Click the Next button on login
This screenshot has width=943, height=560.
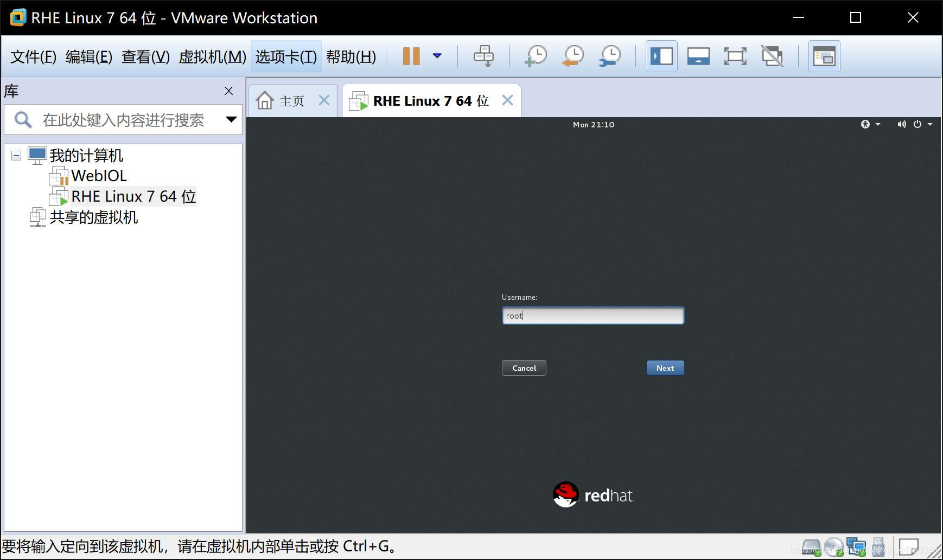[x=665, y=368]
